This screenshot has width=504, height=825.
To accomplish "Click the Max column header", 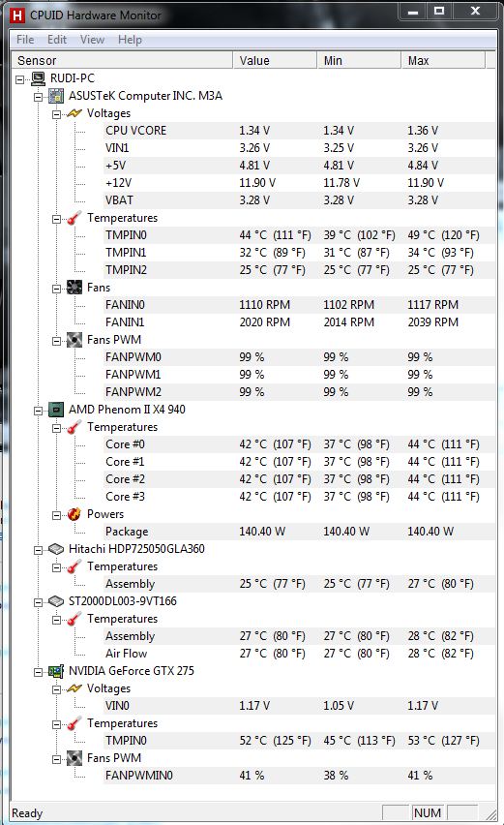I will pyautogui.click(x=443, y=60).
